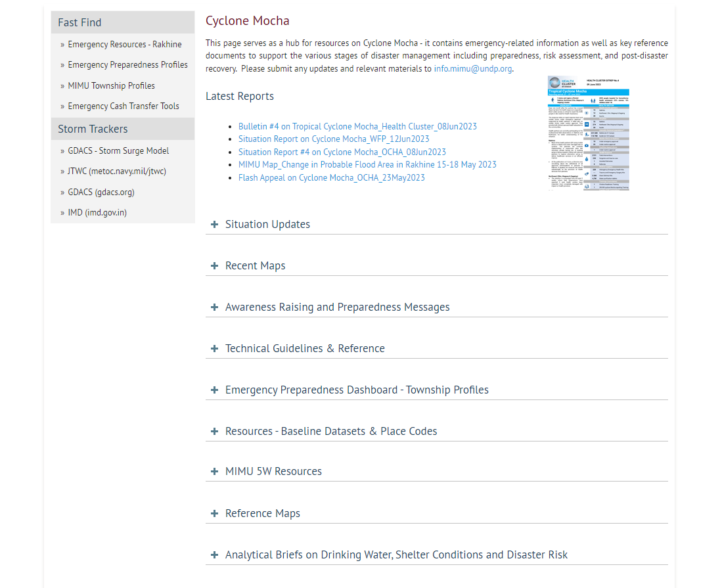Viewport: 722px width, 588px height.
Task: Open the Health Cluster bulletin thumbnail image
Action: tap(589, 133)
